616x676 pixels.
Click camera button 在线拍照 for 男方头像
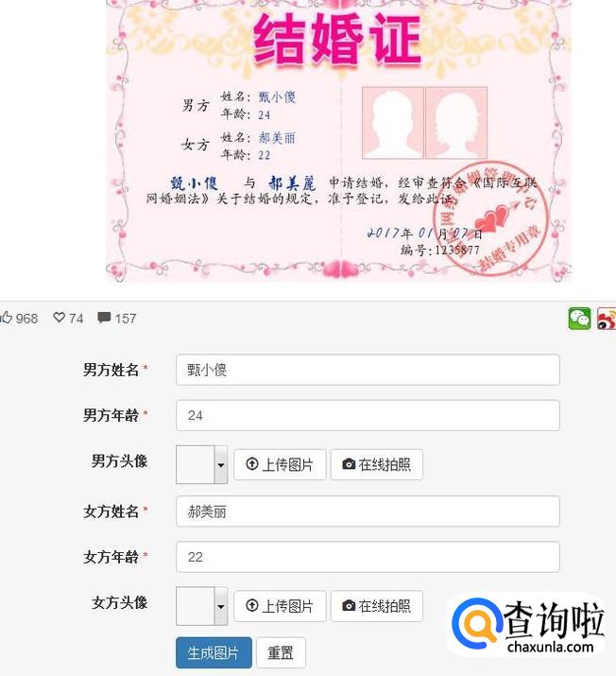pos(377,464)
